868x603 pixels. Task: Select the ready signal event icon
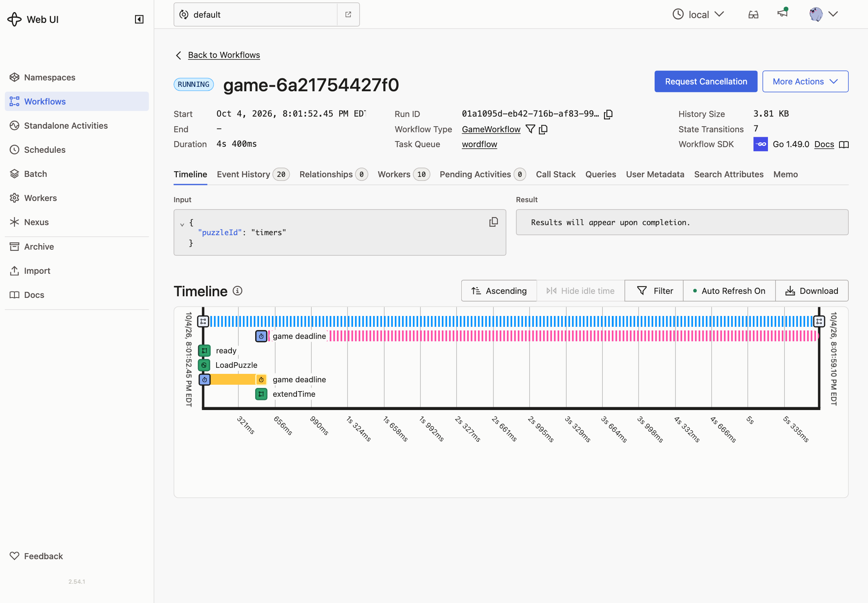(205, 351)
